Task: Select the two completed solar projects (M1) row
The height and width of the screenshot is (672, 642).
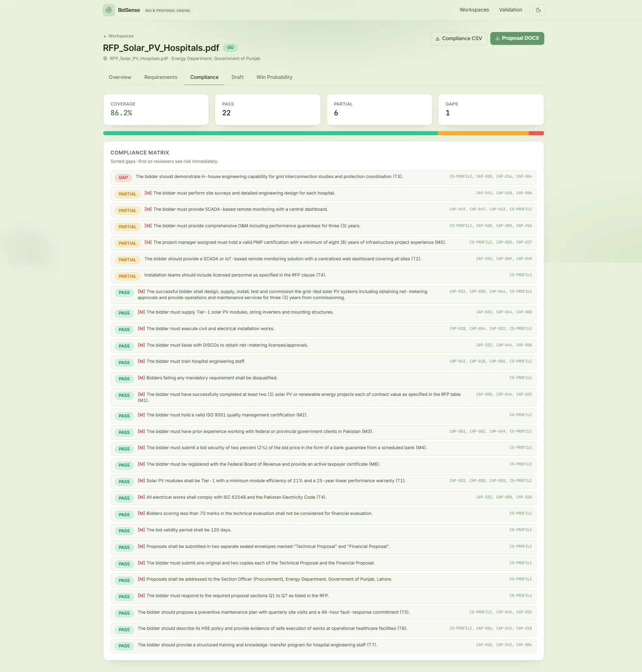Action: tap(323, 398)
